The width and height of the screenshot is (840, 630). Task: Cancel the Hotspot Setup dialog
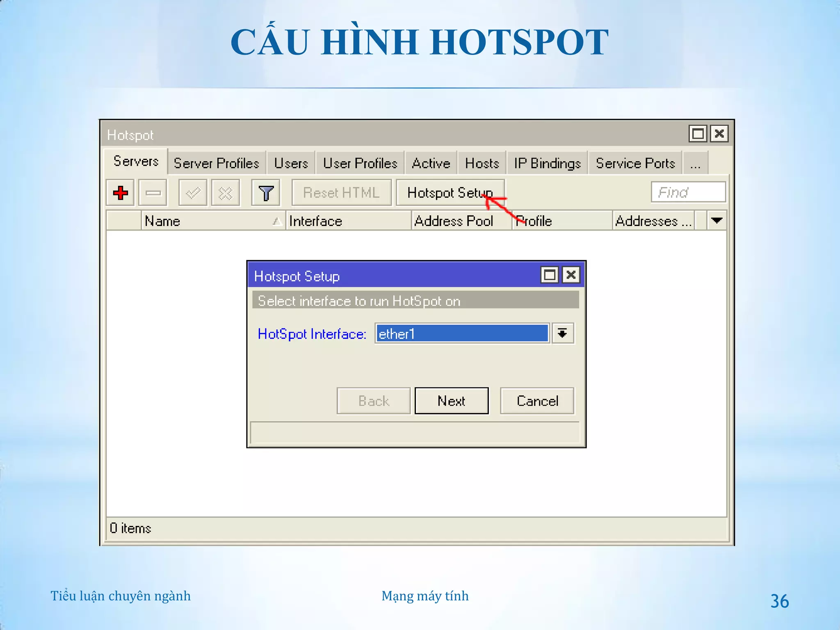[x=537, y=401]
